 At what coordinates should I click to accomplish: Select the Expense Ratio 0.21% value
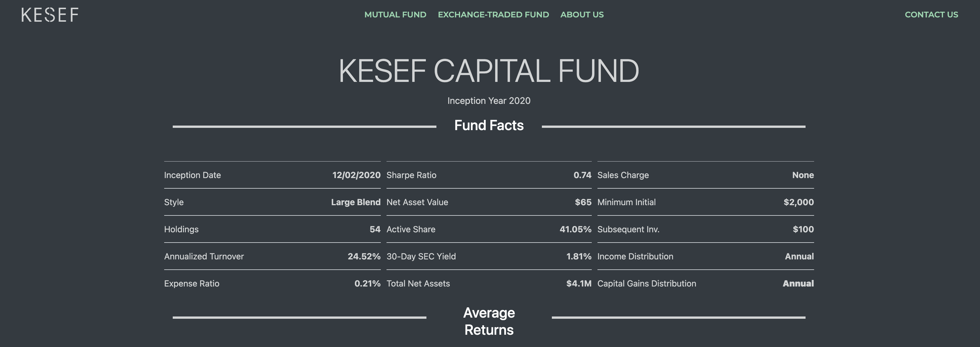point(367,283)
